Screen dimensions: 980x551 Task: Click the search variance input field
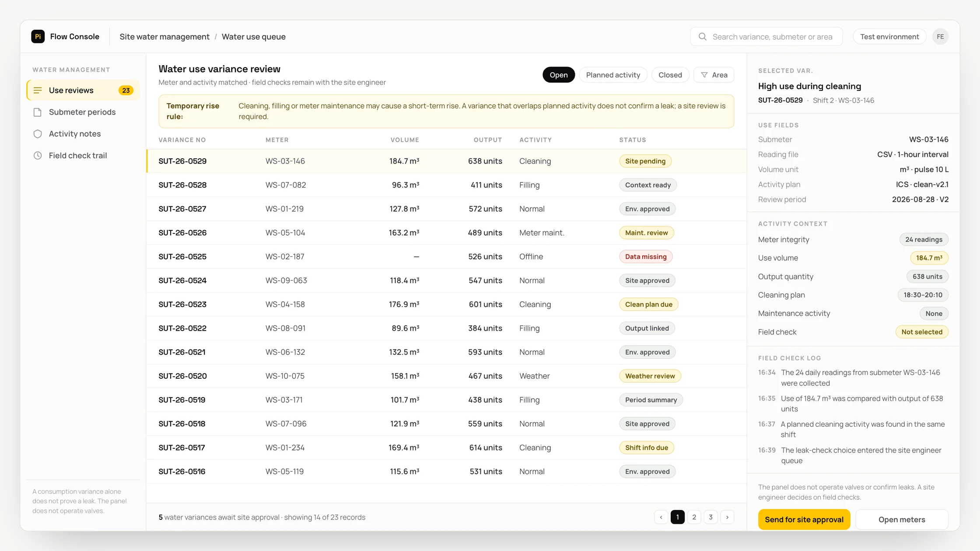pyautogui.click(x=766, y=37)
